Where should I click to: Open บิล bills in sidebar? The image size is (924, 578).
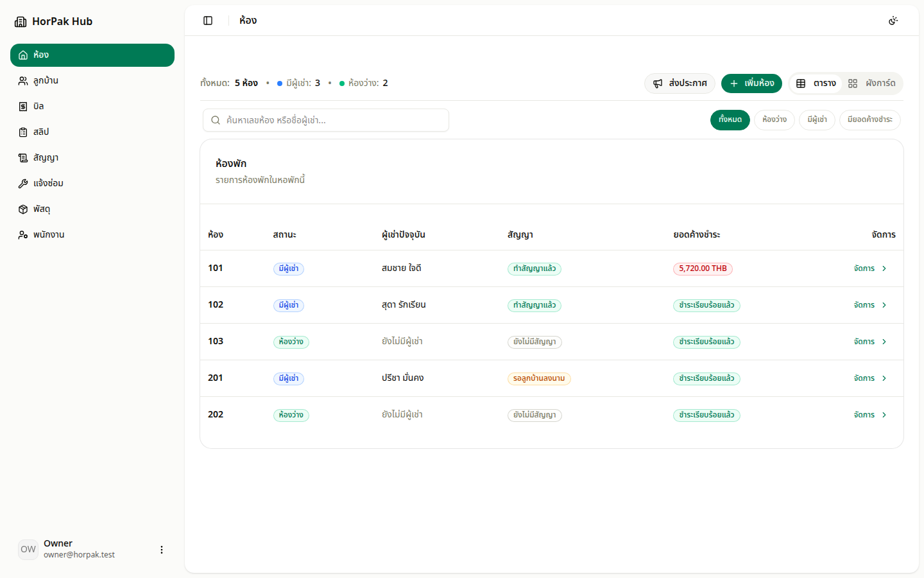point(92,107)
